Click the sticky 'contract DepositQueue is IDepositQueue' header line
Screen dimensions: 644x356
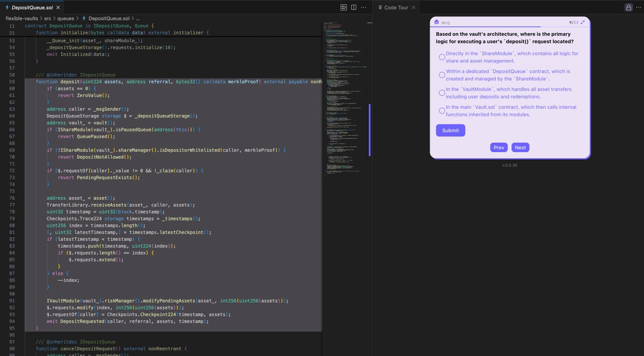click(90, 26)
